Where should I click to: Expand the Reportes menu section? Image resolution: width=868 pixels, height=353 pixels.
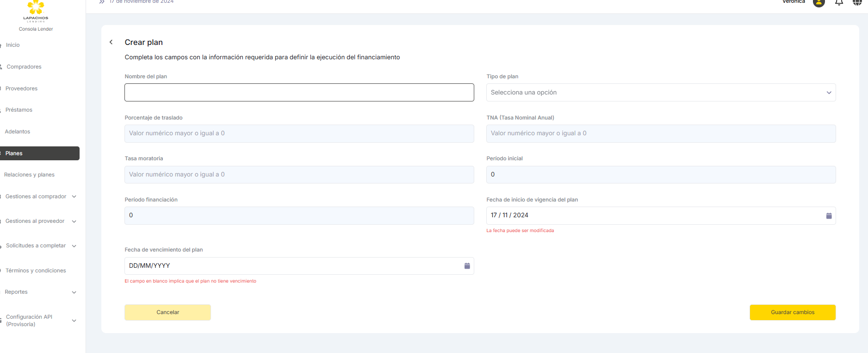[74, 292]
